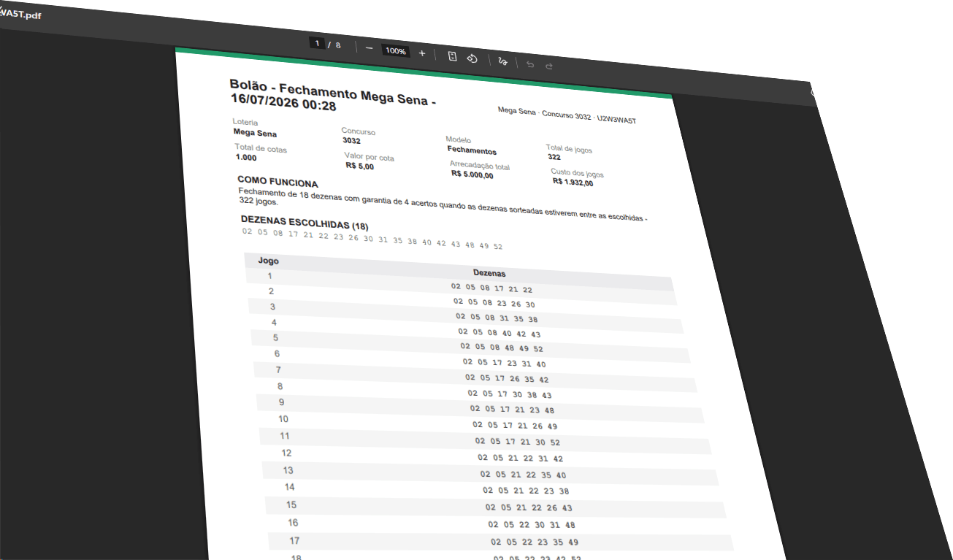Click the "Arrecadação total" label
This screenshot has width=953, height=560.
[480, 166]
